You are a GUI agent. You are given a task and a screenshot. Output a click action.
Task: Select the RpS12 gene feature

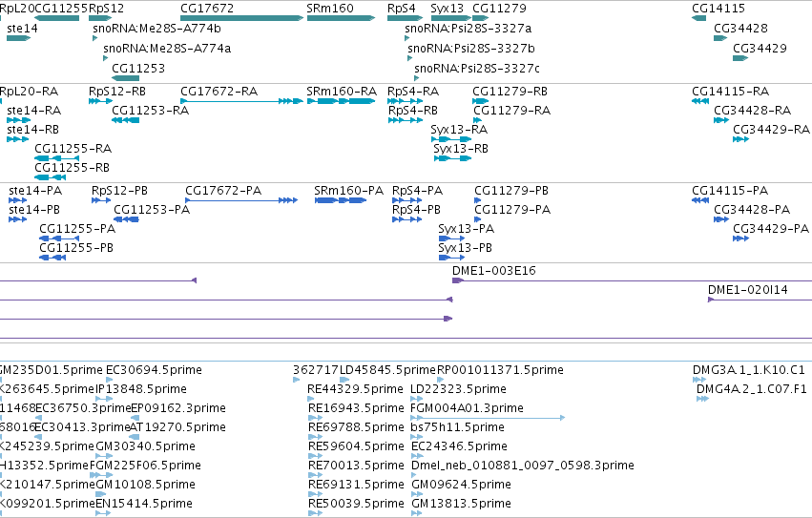(100, 18)
